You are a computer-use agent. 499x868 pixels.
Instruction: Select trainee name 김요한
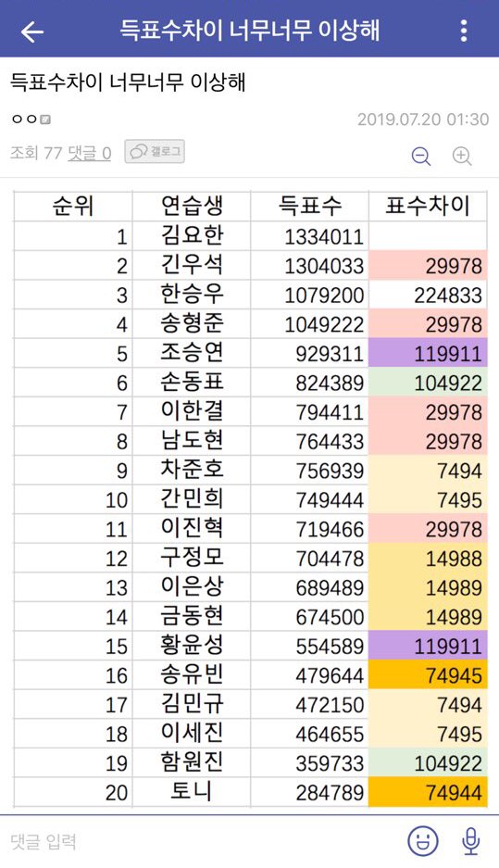point(192,235)
